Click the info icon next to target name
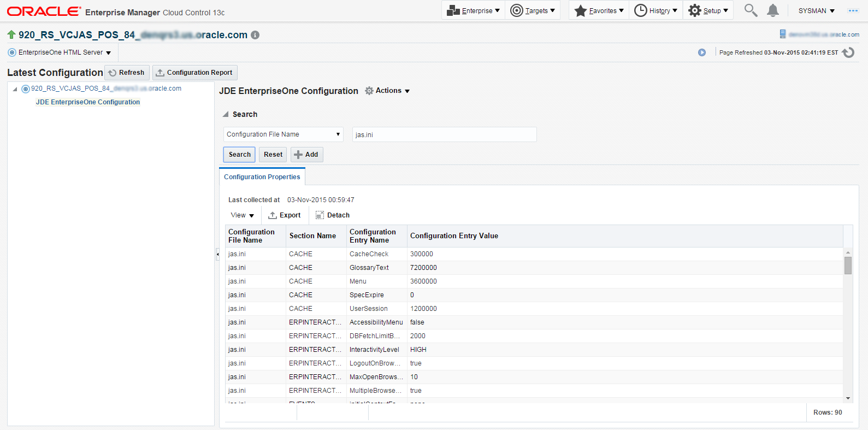 tap(255, 35)
